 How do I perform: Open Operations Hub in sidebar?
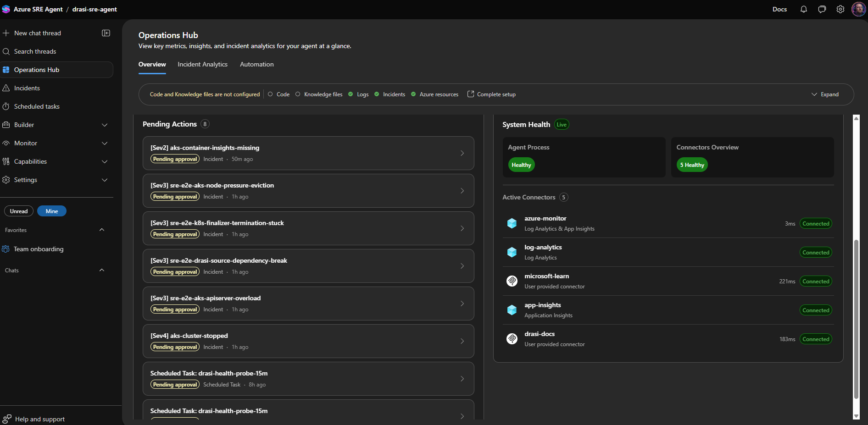click(x=56, y=70)
